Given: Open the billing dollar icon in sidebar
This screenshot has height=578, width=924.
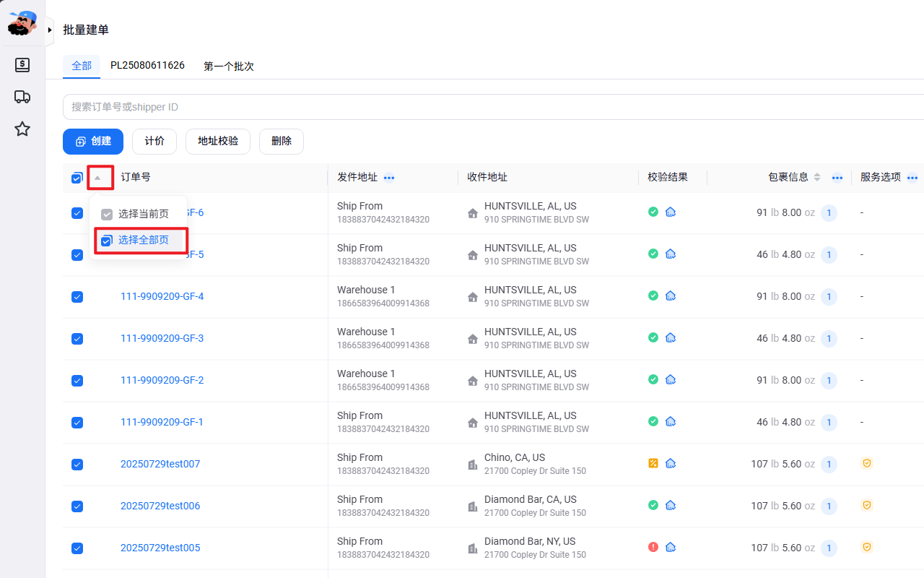Looking at the screenshot, I should (22, 65).
